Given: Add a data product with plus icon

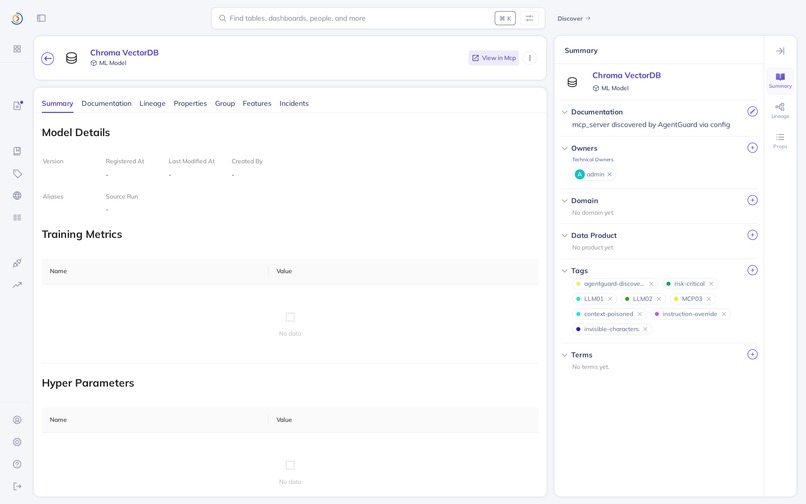Looking at the screenshot, I should 752,235.
